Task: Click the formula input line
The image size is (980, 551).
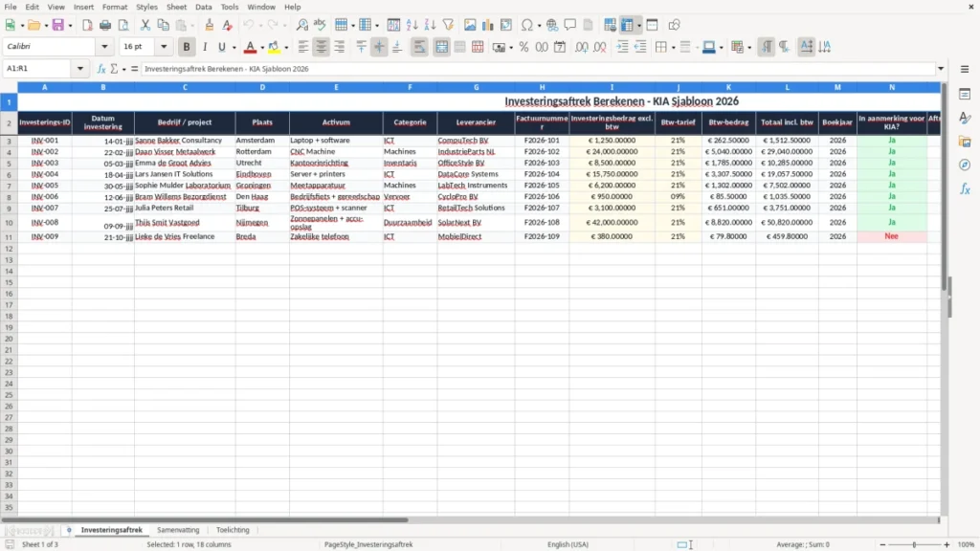Action: tap(538, 69)
